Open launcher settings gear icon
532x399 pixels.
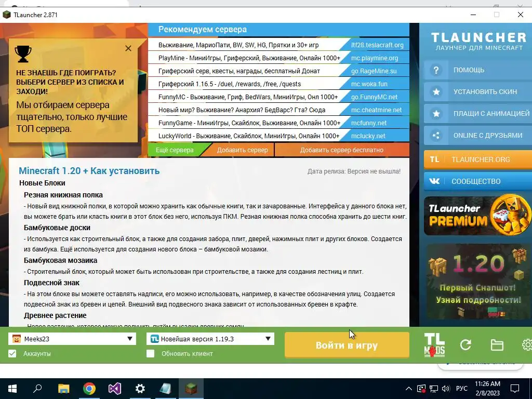[x=527, y=345]
